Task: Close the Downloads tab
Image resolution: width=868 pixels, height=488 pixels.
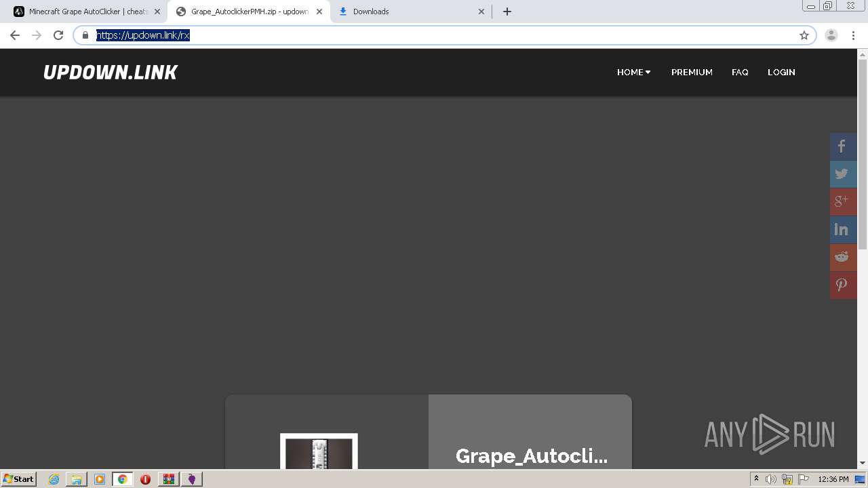Action: click(x=481, y=12)
